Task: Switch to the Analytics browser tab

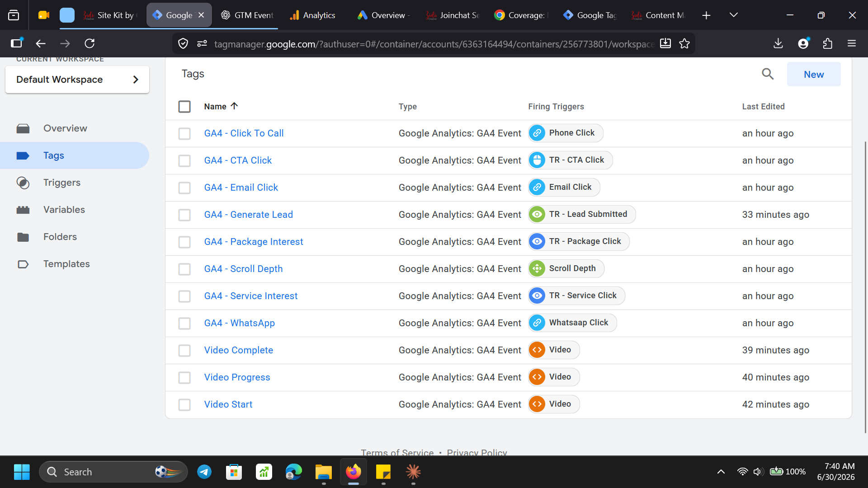Action: [313, 15]
